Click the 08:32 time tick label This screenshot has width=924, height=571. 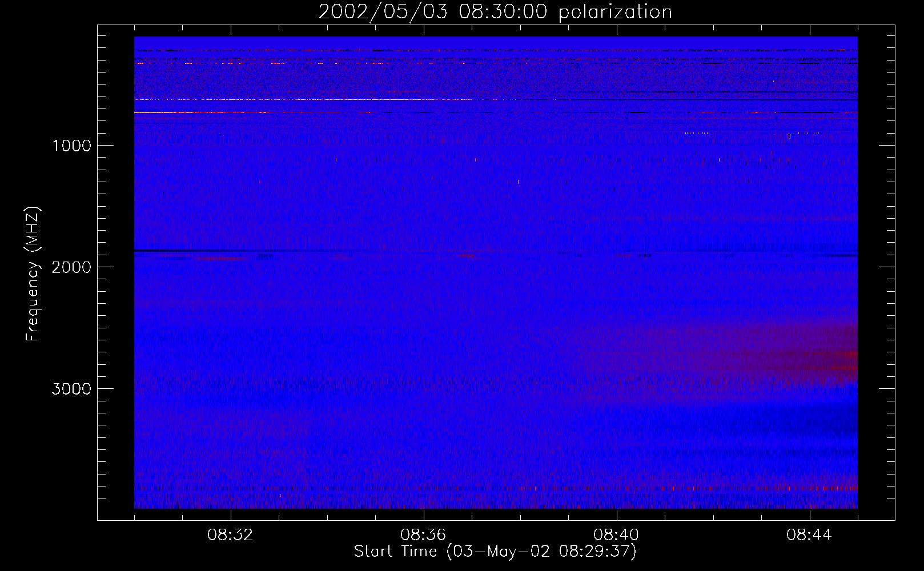pos(230,535)
